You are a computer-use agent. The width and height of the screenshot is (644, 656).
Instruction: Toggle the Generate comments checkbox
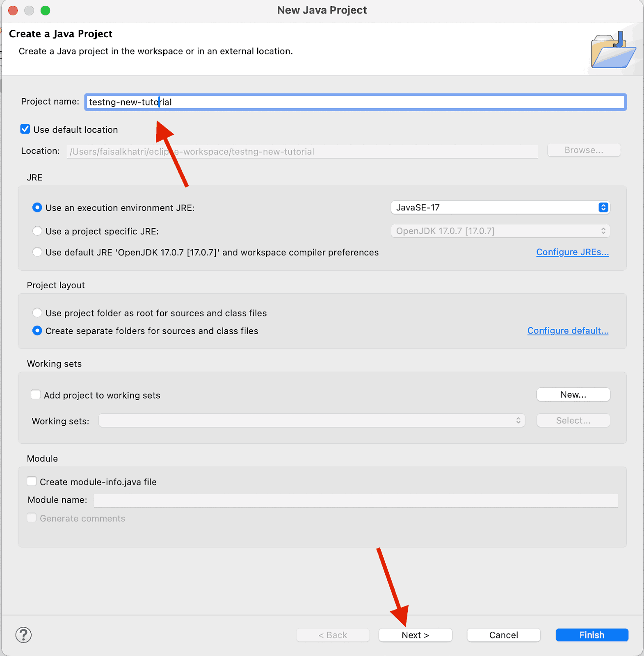[32, 518]
